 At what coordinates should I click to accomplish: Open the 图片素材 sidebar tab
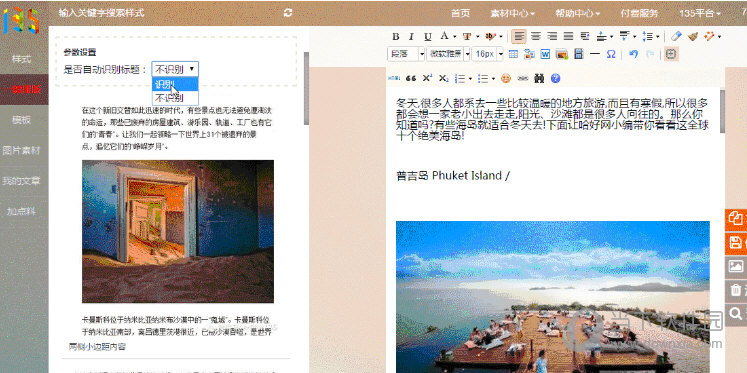22,150
